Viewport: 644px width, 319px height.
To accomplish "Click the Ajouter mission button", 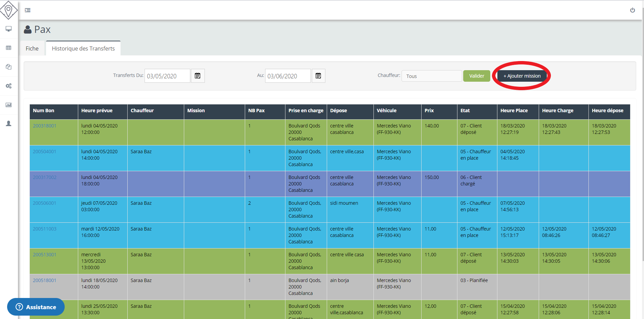I will [x=522, y=76].
